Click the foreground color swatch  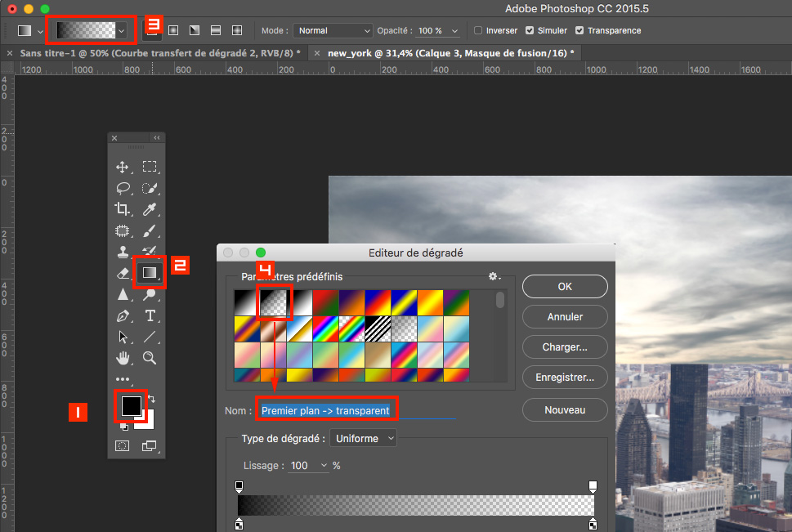pos(131,405)
